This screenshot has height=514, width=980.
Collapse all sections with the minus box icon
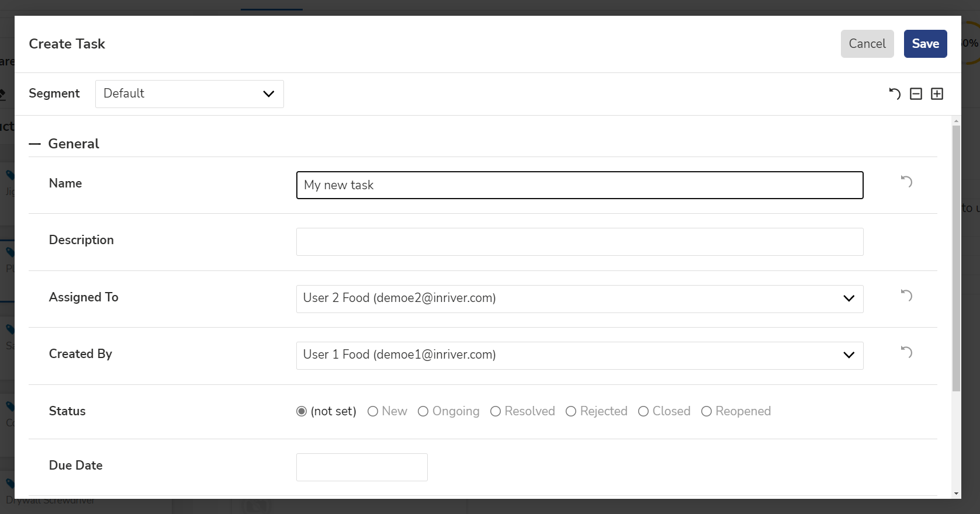point(916,94)
